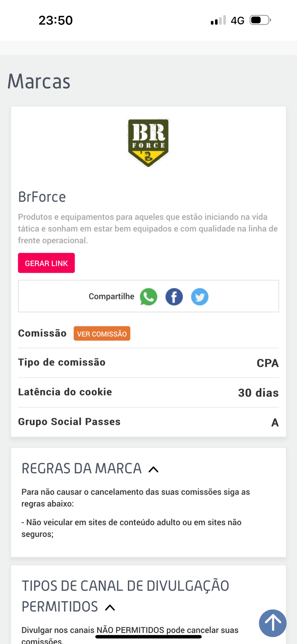Tap the BR Force brand logo
The height and width of the screenshot is (644, 297).
pos(148,143)
